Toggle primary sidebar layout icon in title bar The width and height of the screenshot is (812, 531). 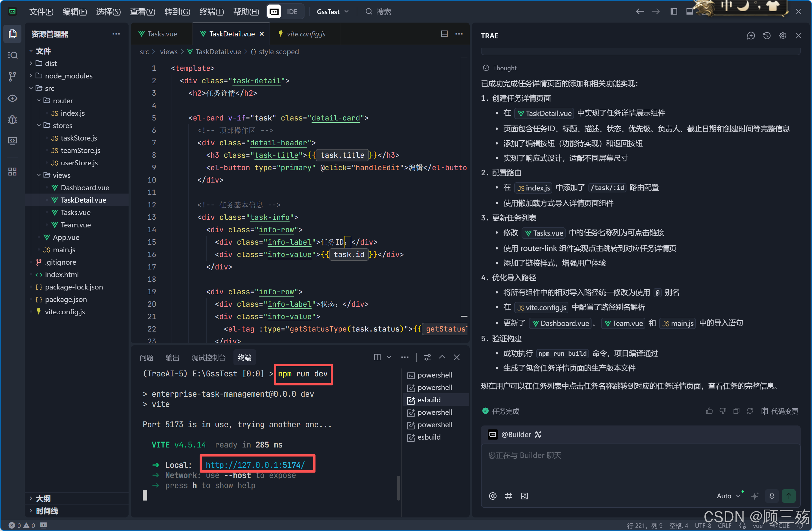point(674,12)
